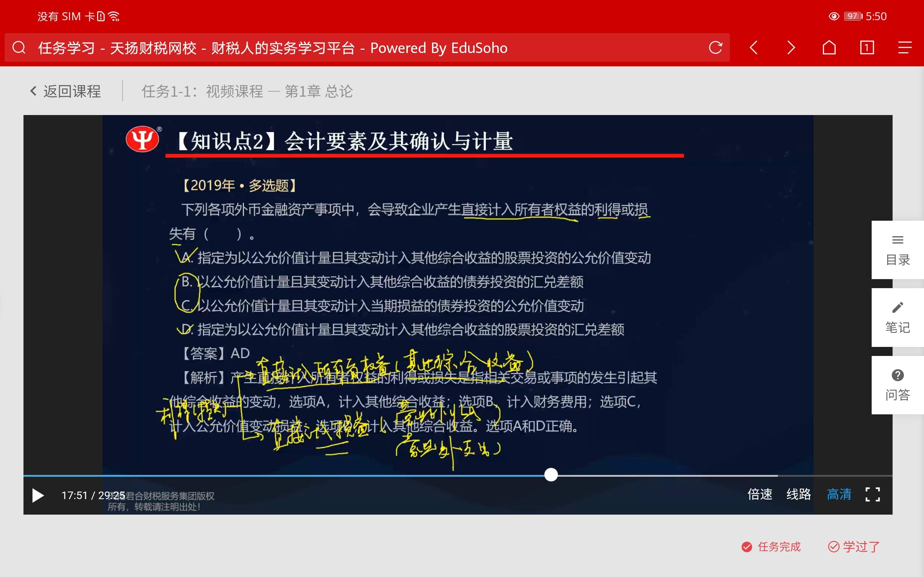
Task: Return to course via 返回课程
Action: tap(66, 92)
